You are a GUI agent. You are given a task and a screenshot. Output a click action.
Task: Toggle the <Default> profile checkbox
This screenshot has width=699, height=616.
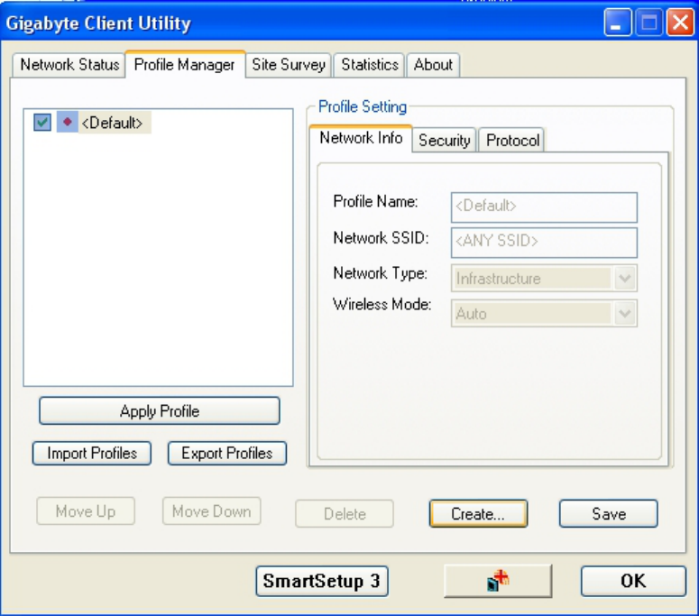tap(42, 122)
